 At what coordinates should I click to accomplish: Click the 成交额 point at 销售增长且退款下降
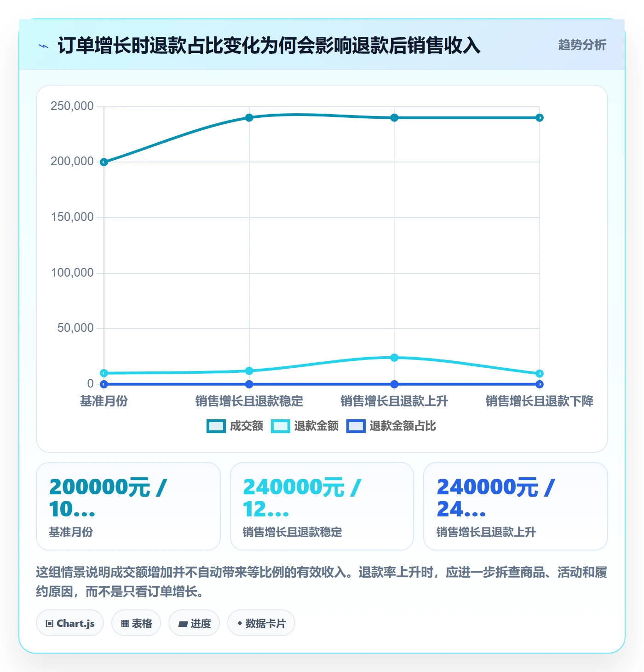(x=540, y=118)
